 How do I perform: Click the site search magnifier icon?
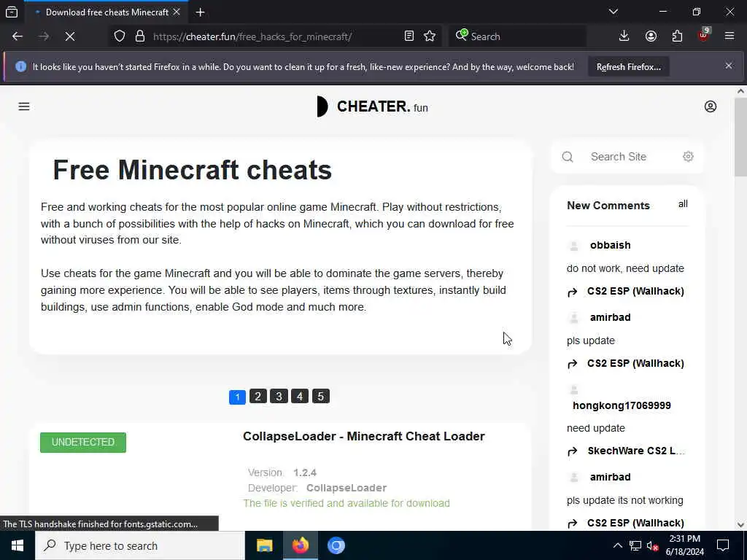click(568, 157)
